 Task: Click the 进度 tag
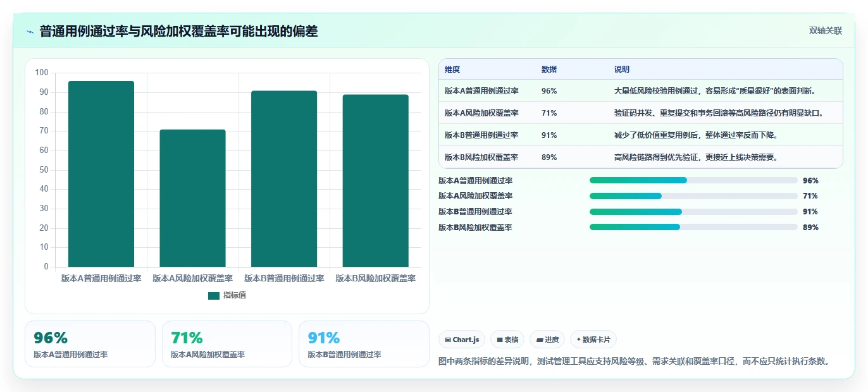point(547,340)
